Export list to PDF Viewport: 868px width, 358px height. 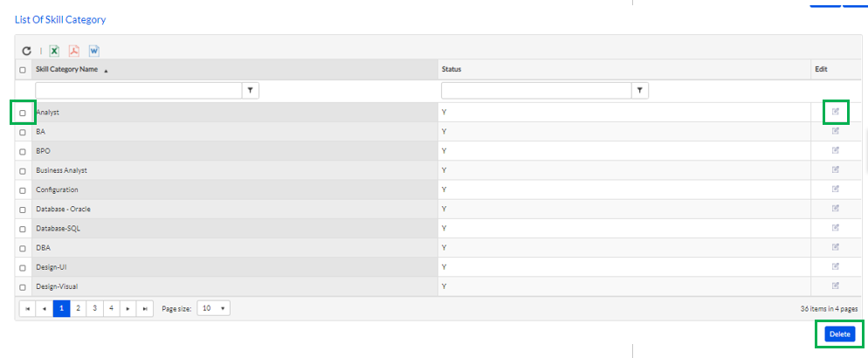tap(74, 51)
